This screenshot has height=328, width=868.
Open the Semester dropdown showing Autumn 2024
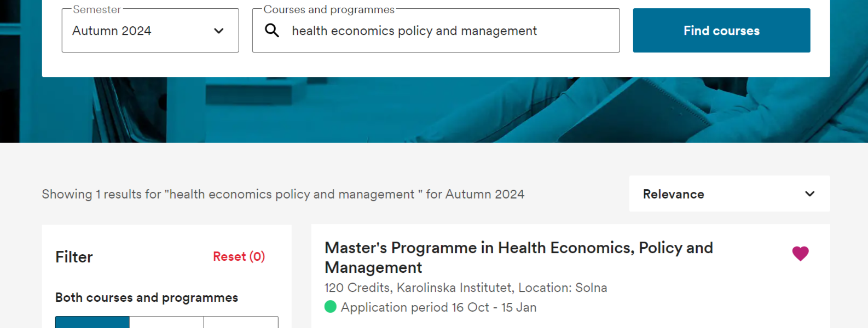pyautogui.click(x=151, y=31)
